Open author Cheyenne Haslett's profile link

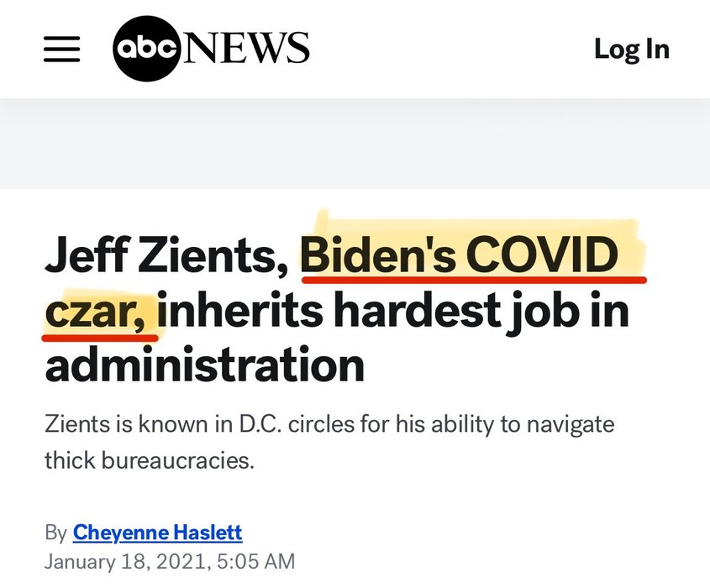click(158, 533)
